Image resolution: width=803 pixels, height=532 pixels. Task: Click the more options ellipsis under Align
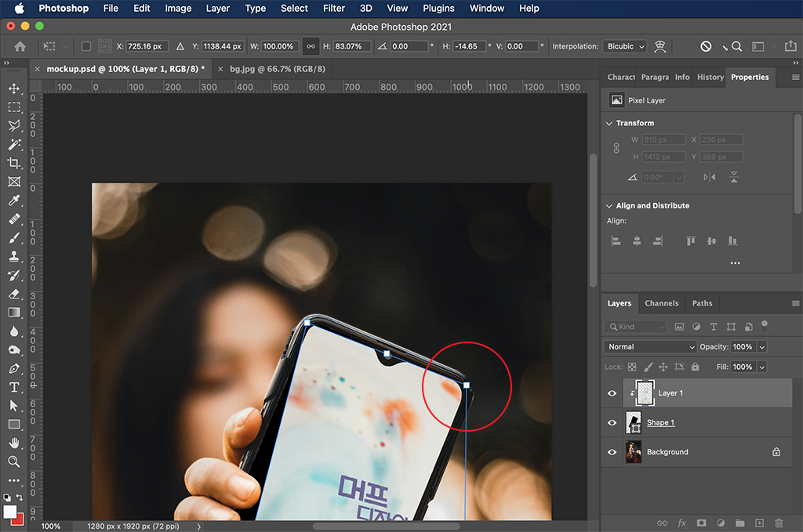735,263
